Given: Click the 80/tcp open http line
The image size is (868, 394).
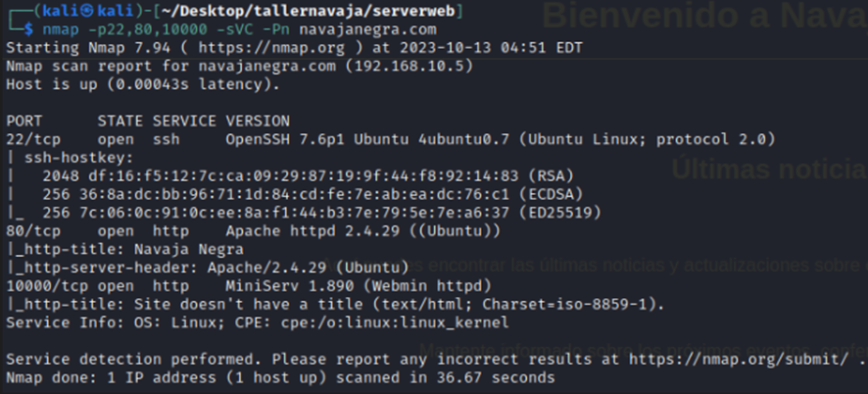Looking at the screenshot, I should click(x=98, y=230).
